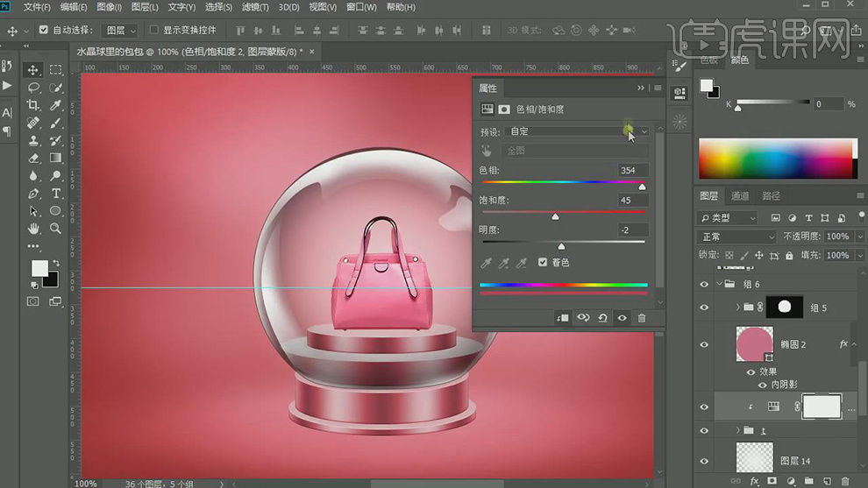Image resolution: width=868 pixels, height=488 pixels.
Task: Select the Lasso tool
Action: (x=33, y=88)
